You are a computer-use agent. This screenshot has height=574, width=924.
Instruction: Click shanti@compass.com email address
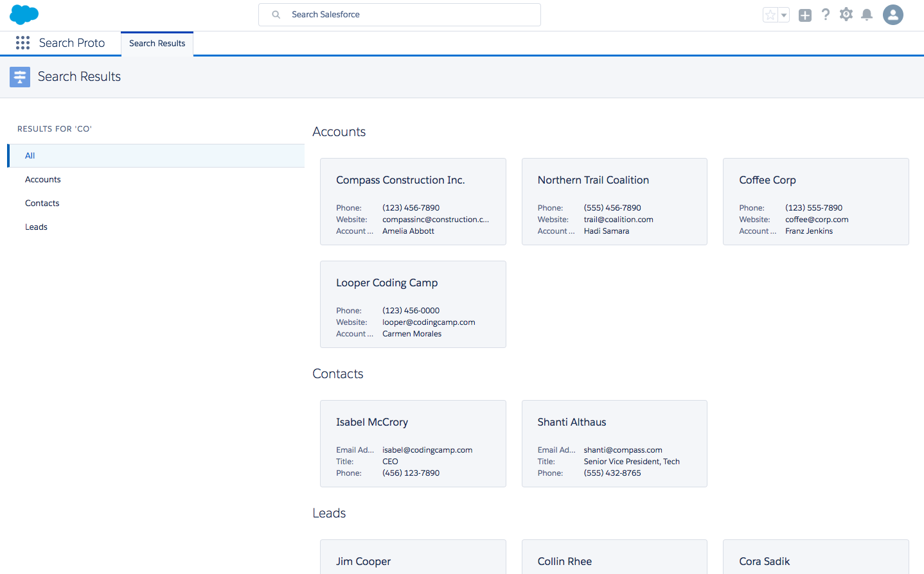click(x=623, y=450)
